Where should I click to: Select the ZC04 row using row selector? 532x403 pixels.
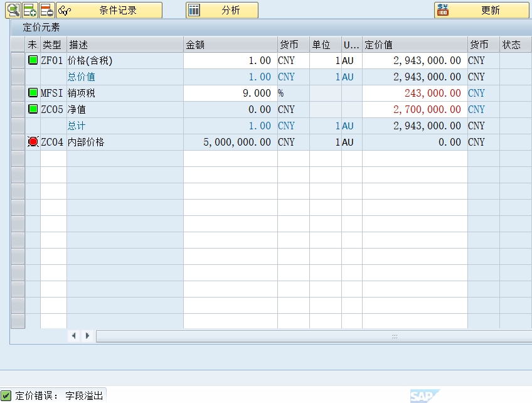point(18,142)
